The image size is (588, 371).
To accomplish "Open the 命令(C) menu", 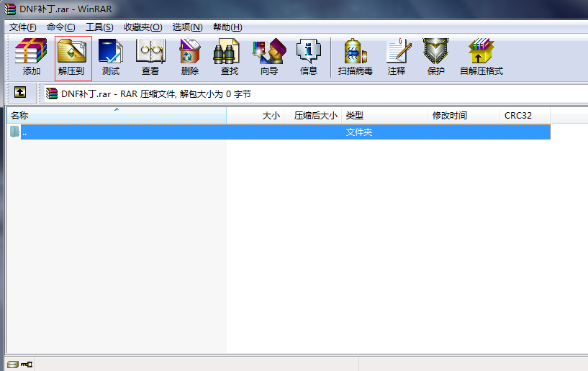I will point(60,27).
